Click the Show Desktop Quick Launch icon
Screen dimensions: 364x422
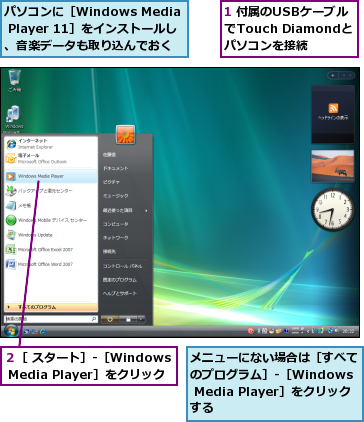27,331
